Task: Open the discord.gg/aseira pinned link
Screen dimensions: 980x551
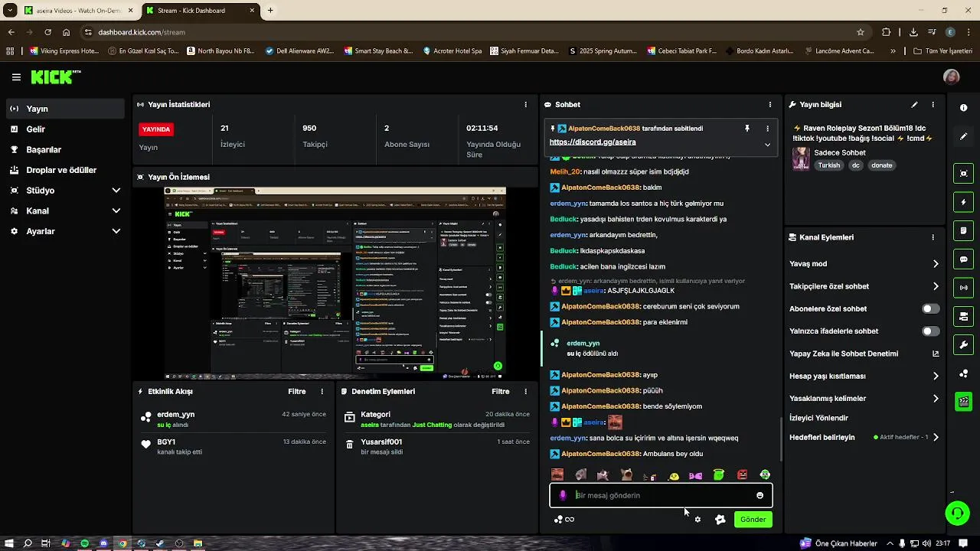Action: 593,142
